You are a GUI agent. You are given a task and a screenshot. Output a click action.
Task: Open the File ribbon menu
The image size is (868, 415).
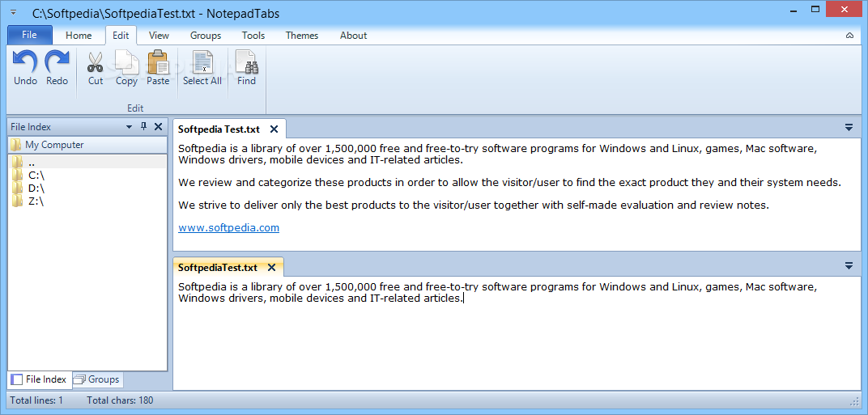pyautogui.click(x=29, y=35)
